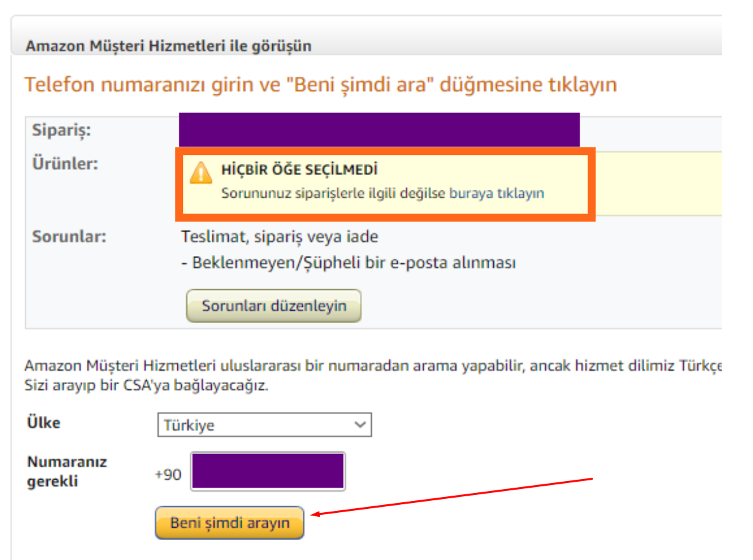Click the 'Ürünler:' label
Screen dimensions: 753x560
click(65, 164)
